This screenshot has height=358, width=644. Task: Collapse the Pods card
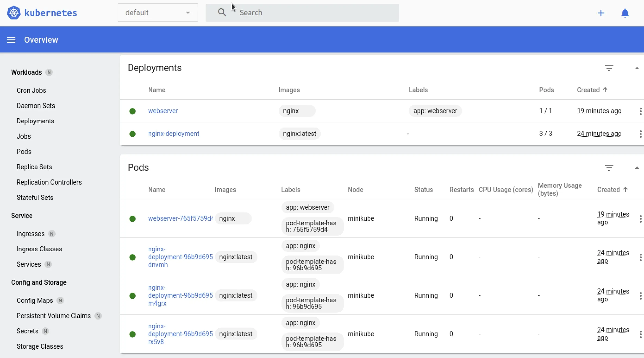(637, 168)
